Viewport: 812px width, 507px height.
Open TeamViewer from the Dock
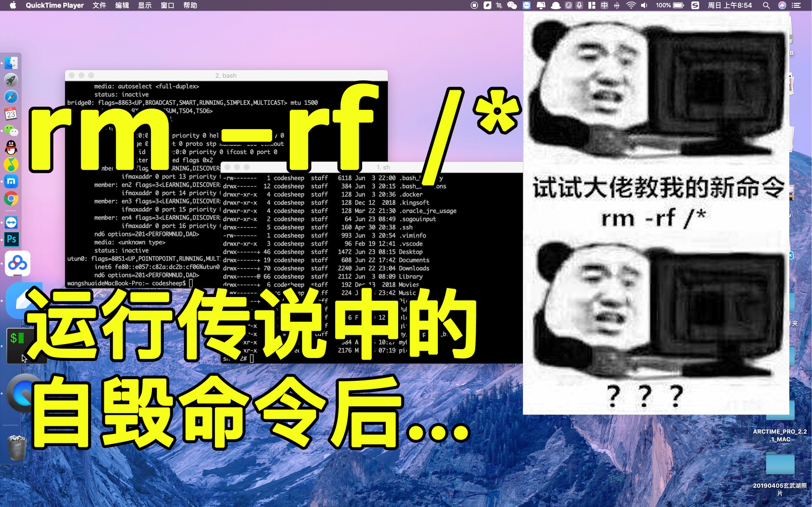[x=11, y=222]
